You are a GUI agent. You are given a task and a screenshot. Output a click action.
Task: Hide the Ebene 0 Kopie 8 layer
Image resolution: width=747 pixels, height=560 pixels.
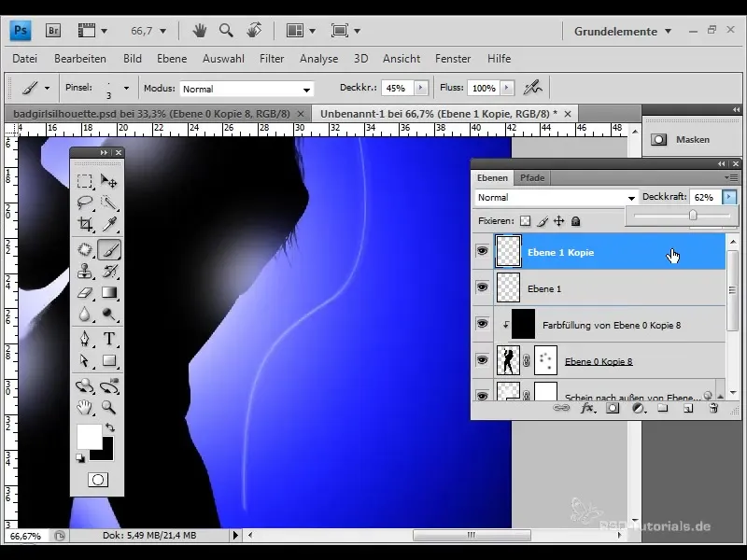click(482, 360)
